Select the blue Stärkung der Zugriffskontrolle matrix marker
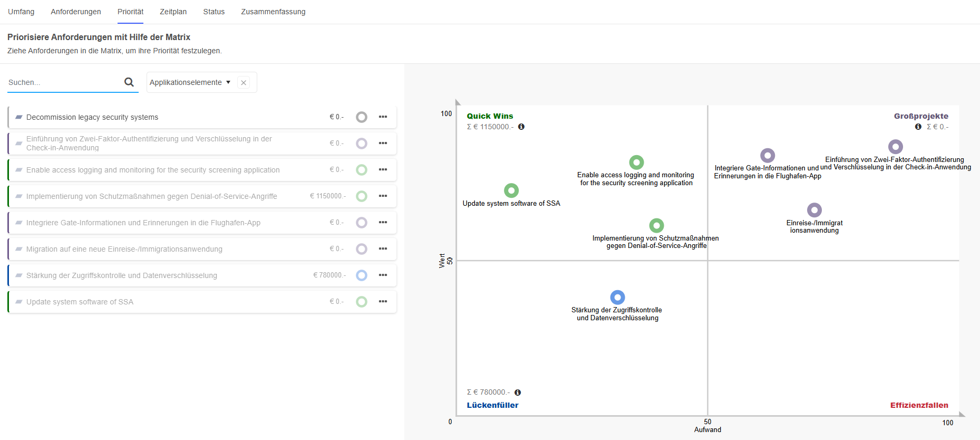980x440 pixels. point(617,298)
